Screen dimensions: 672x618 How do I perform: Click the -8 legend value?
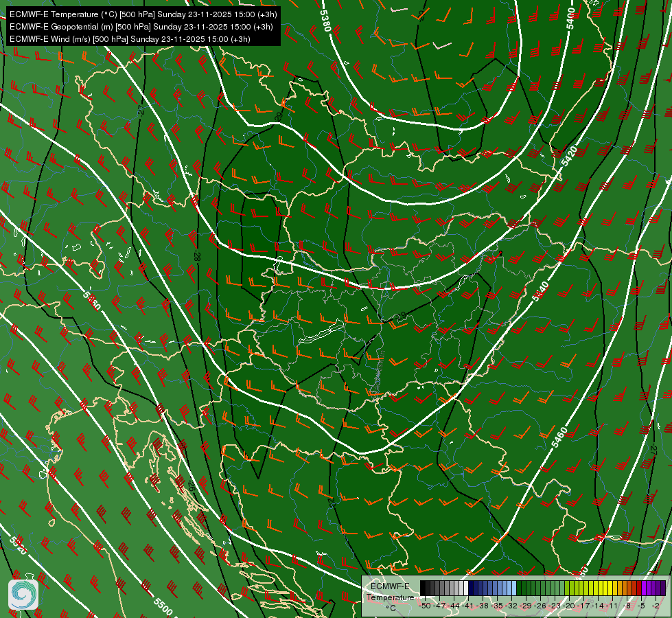pyautogui.click(x=627, y=606)
